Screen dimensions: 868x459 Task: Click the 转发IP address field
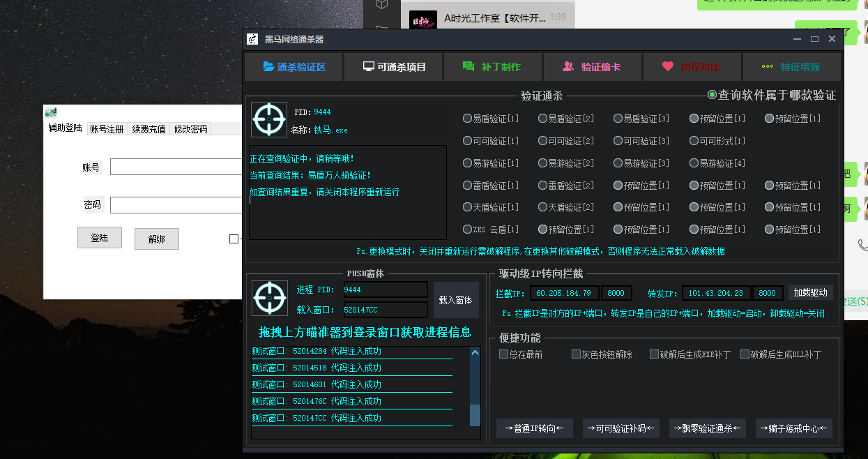point(715,292)
